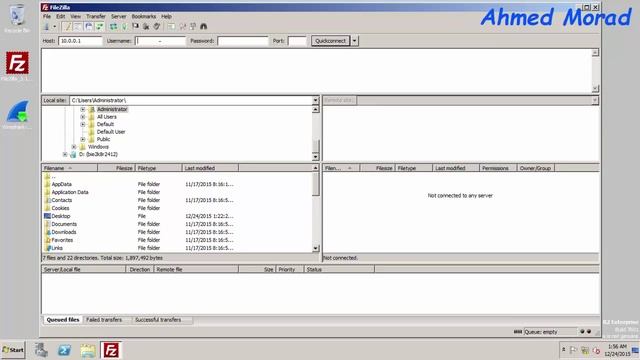The image size is (640, 360).
Task: Open the Local site path dropdown
Action: pos(315,100)
